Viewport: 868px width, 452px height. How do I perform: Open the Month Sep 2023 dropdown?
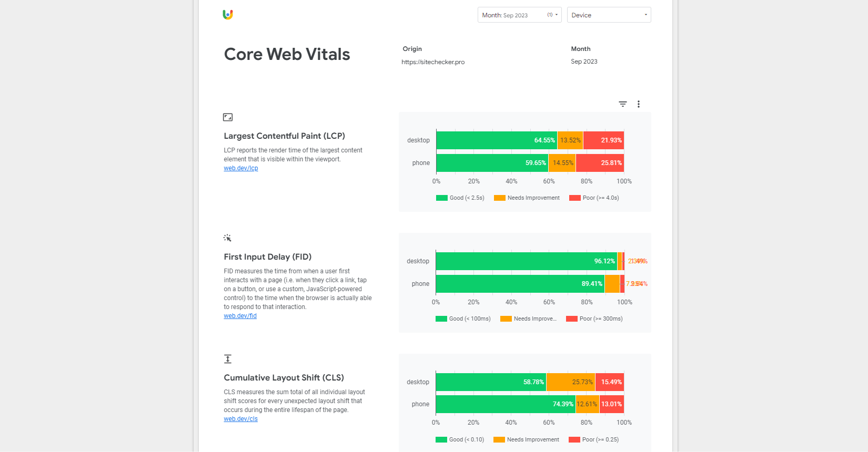point(520,15)
